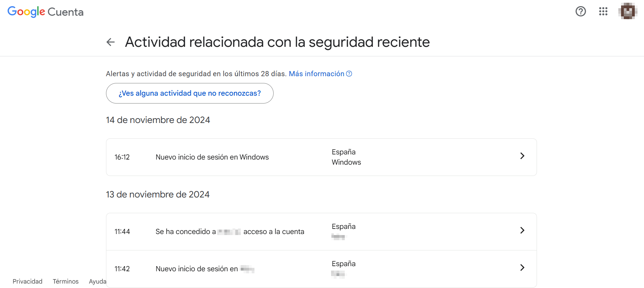The image size is (644, 288).
Task: Click the Privacidad footer link
Action: pyautogui.click(x=27, y=282)
